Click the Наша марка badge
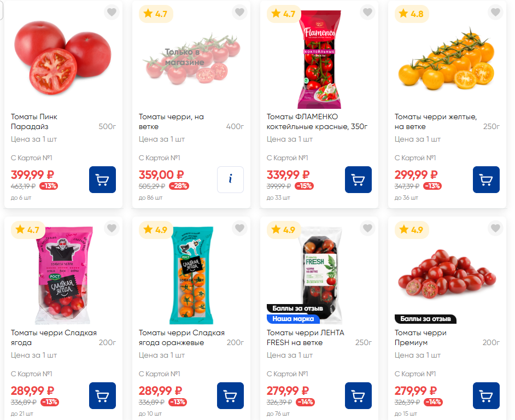 pyautogui.click(x=293, y=318)
